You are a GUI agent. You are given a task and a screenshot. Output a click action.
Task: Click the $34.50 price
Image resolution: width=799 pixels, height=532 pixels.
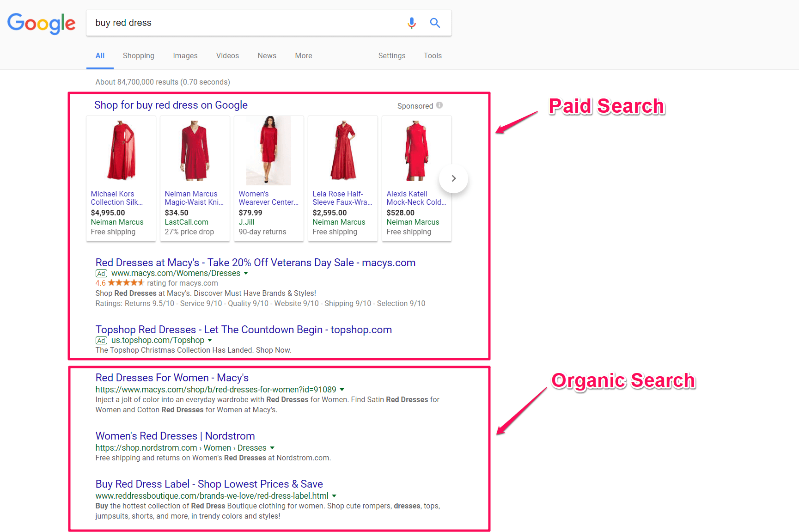(x=177, y=213)
